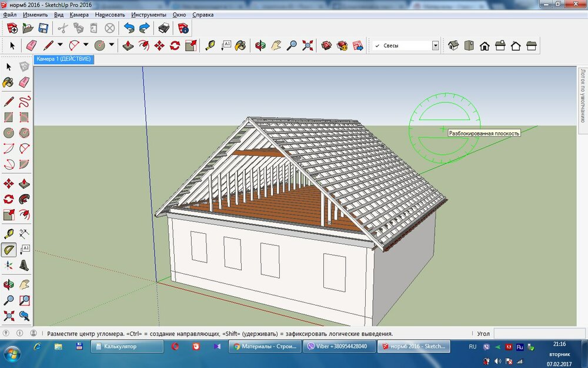Expand the arc tool dropdown arrow

(86, 45)
